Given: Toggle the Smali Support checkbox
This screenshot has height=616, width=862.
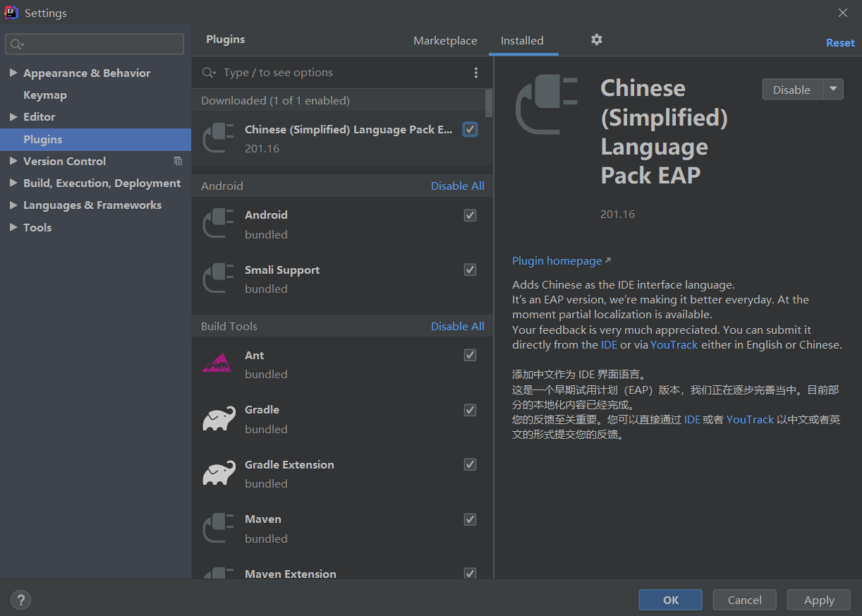Looking at the screenshot, I should pos(470,270).
